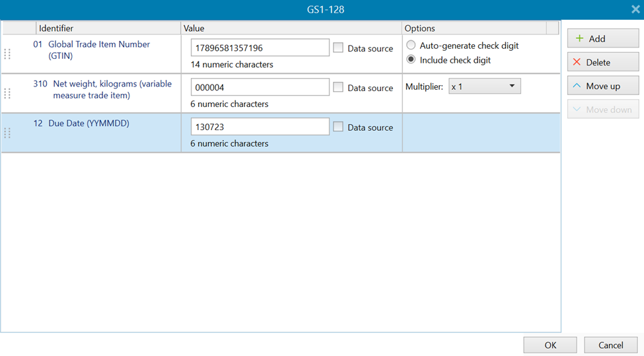Click the Identifier column header
Screen dimensions: 644x356
[x=108, y=28]
